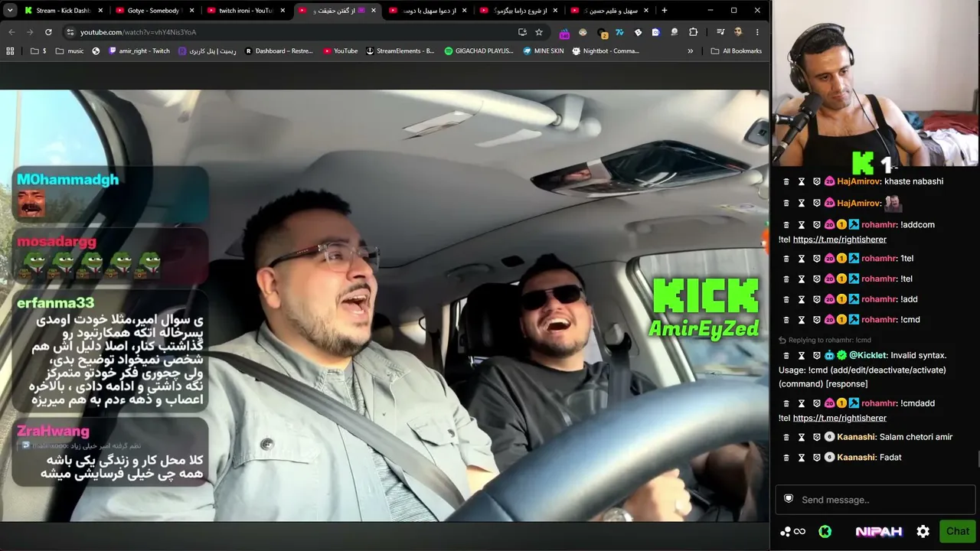
Task: Open the amir_right - Twitch bookmark
Action: pyautogui.click(x=139, y=51)
